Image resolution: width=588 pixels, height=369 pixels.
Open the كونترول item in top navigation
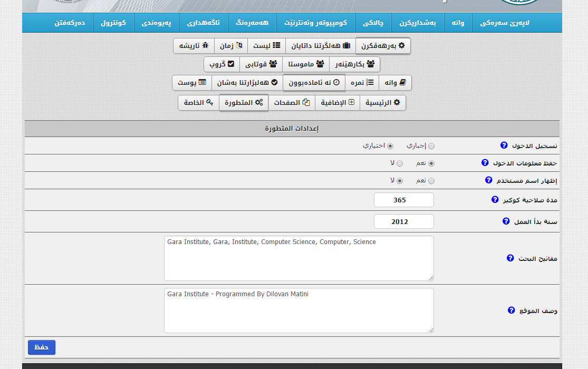pyautogui.click(x=113, y=23)
